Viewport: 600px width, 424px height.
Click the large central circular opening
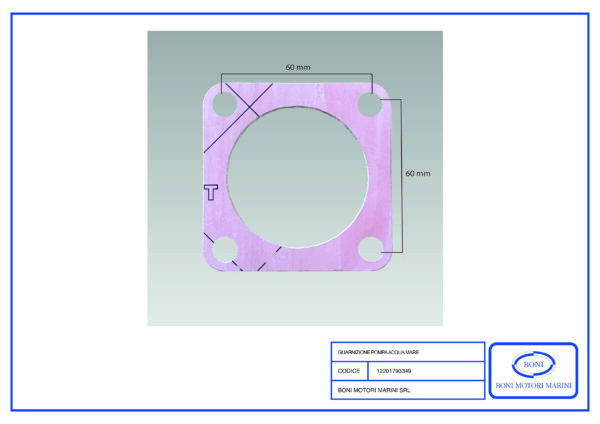pos(298,176)
